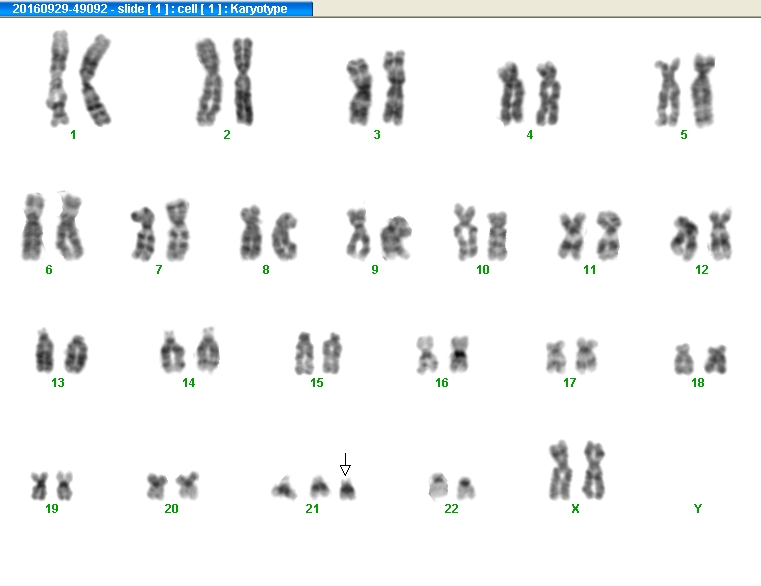Click the chromosome 1 pair image

click(78, 78)
